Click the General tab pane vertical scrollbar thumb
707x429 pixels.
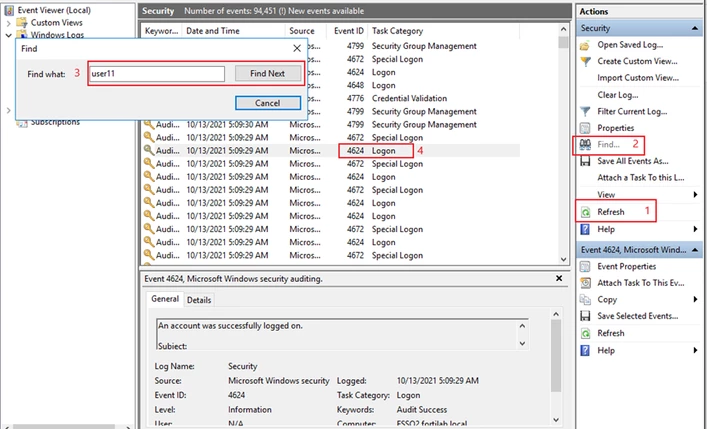[556, 356]
